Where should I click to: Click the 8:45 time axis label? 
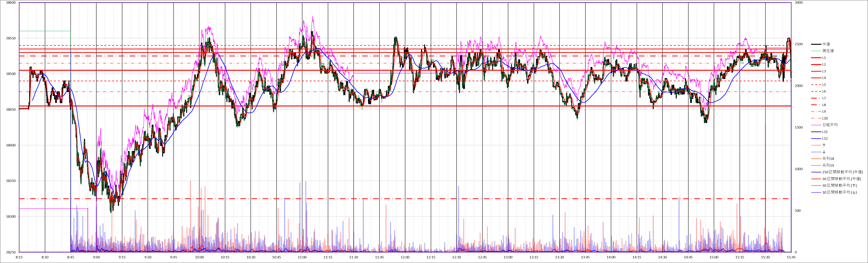(71, 257)
